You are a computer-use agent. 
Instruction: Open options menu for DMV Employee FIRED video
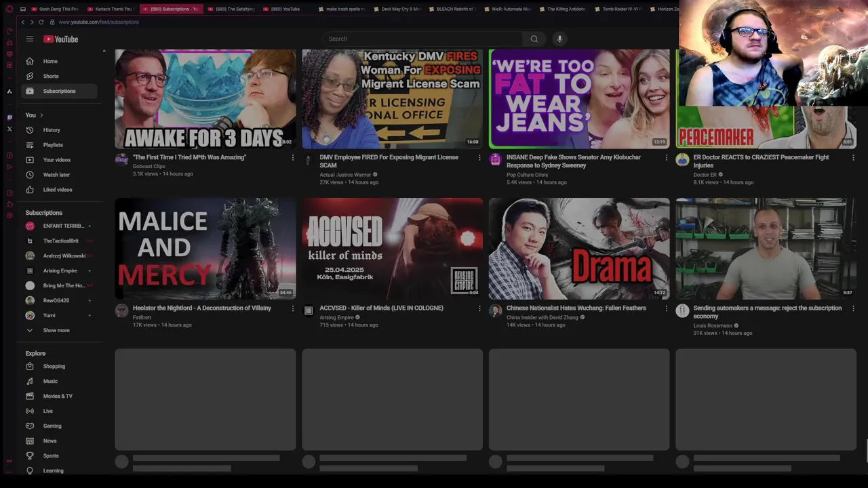(479, 158)
